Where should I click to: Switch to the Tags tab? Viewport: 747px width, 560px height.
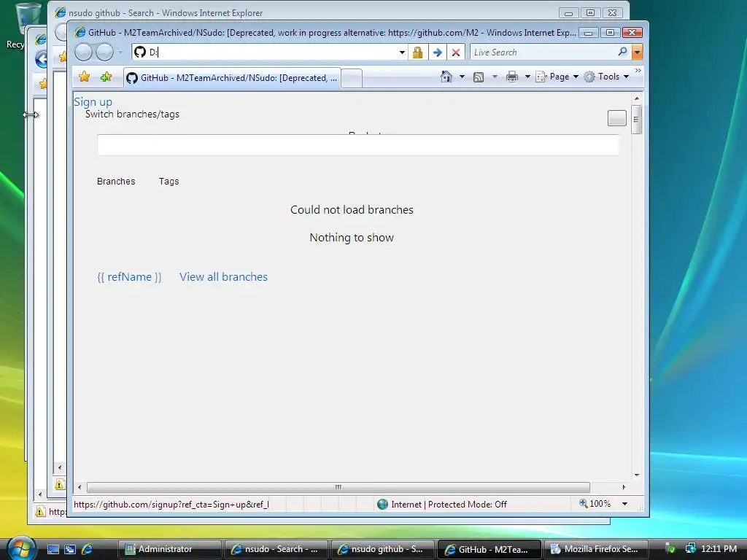(169, 182)
